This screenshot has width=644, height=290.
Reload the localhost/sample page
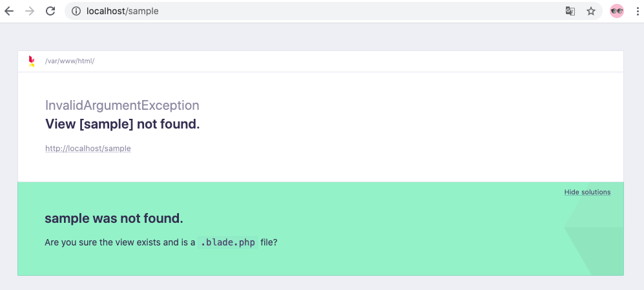pyautogui.click(x=50, y=11)
